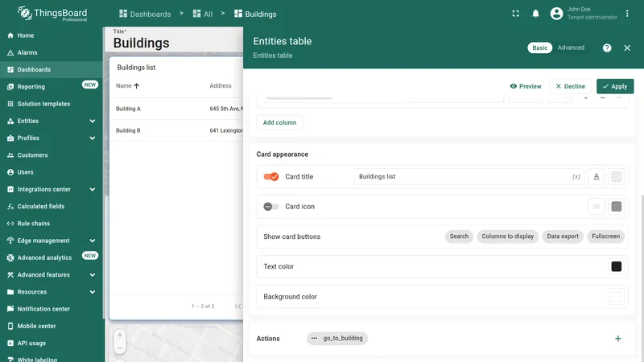Toggle Fullscreen card button chip
The width and height of the screenshot is (644, 362).
click(606, 237)
